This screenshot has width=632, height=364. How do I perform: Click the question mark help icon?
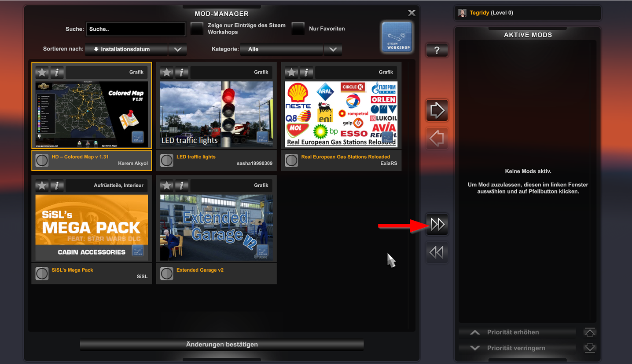click(x=437, y=50)
